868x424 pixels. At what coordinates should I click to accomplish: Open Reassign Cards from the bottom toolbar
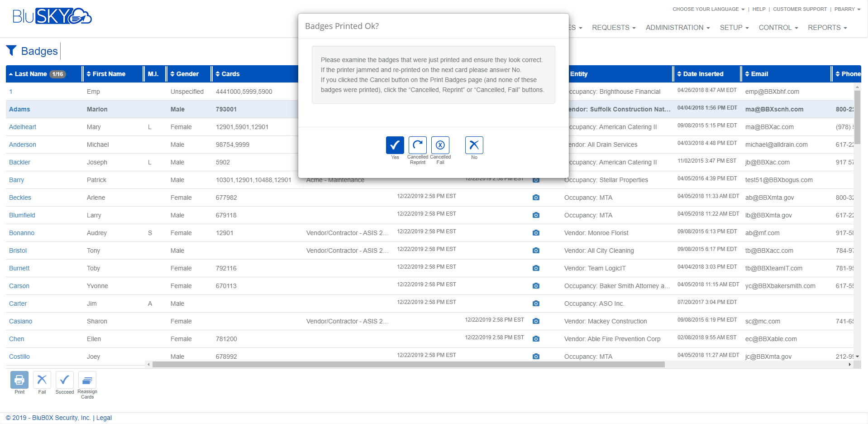click(87, 380)
